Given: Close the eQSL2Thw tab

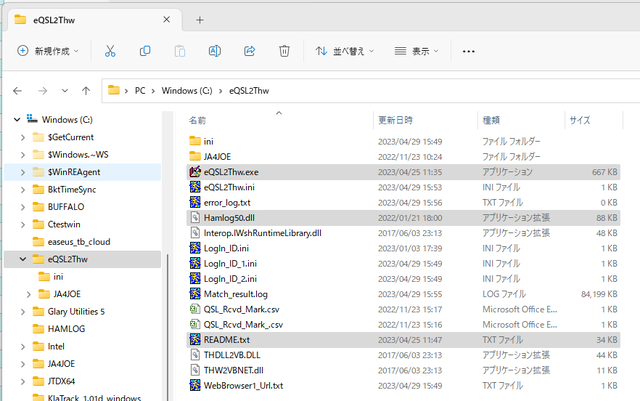Looking at the screenshot, I should pyautogui.click(x=167, y=20).
